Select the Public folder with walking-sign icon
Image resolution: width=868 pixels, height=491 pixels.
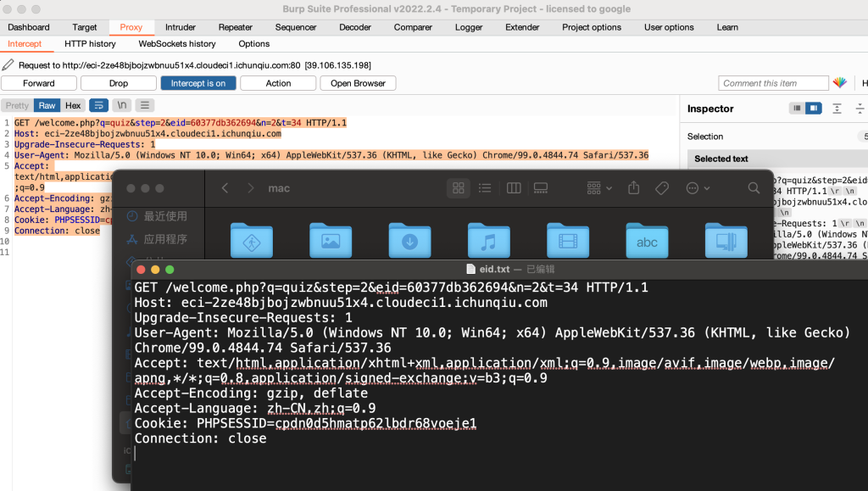point(251,241)
